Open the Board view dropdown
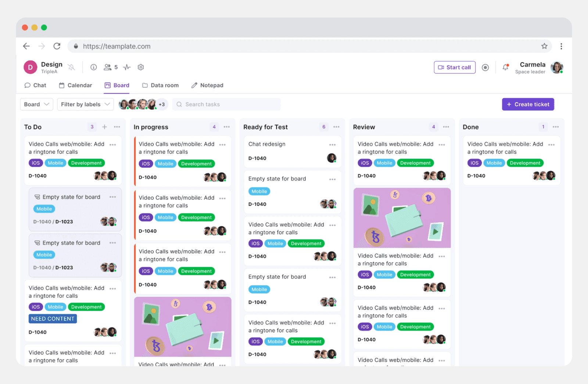Screen dimensions: 588x384 tap(36, 104)
